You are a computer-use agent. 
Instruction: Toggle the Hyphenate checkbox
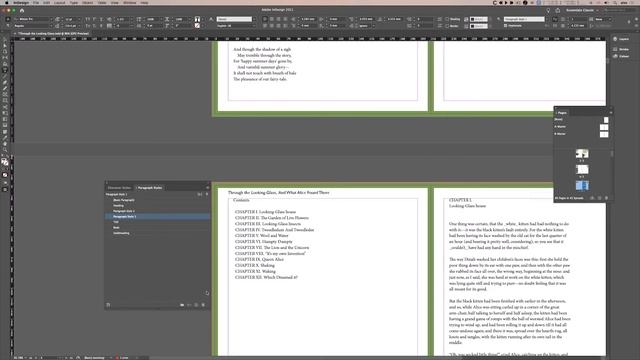505,26
